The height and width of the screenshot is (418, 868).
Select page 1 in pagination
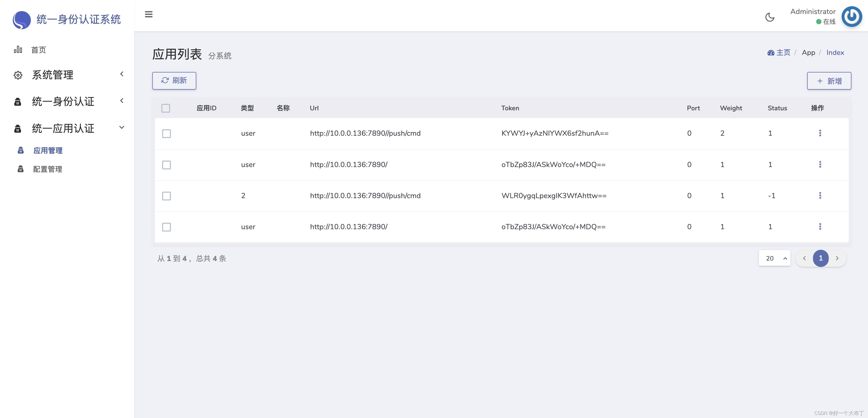(821, 258)
